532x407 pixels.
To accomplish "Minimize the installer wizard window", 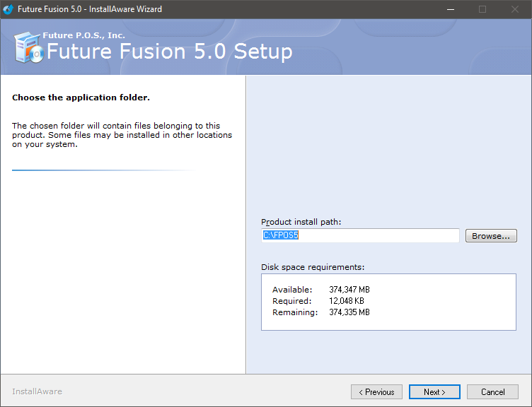I will point(450,9).
